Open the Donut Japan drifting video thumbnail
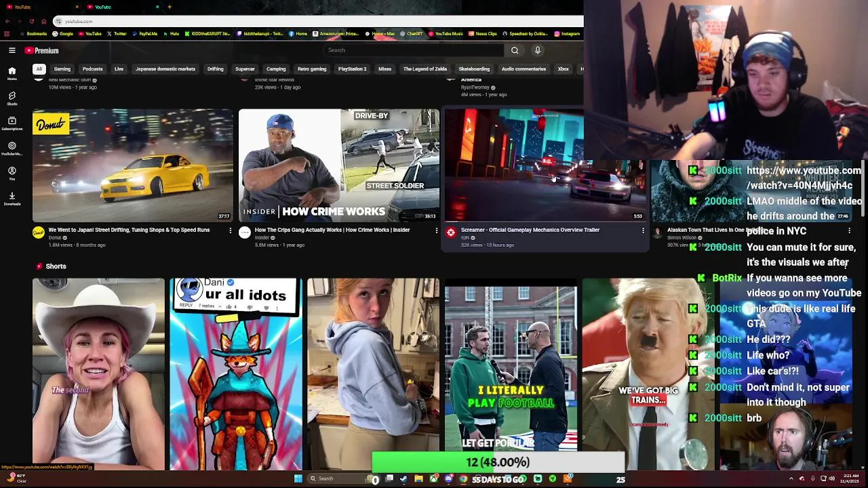The width and height of the screenshot is (868, 488). (x=132, y=165)
